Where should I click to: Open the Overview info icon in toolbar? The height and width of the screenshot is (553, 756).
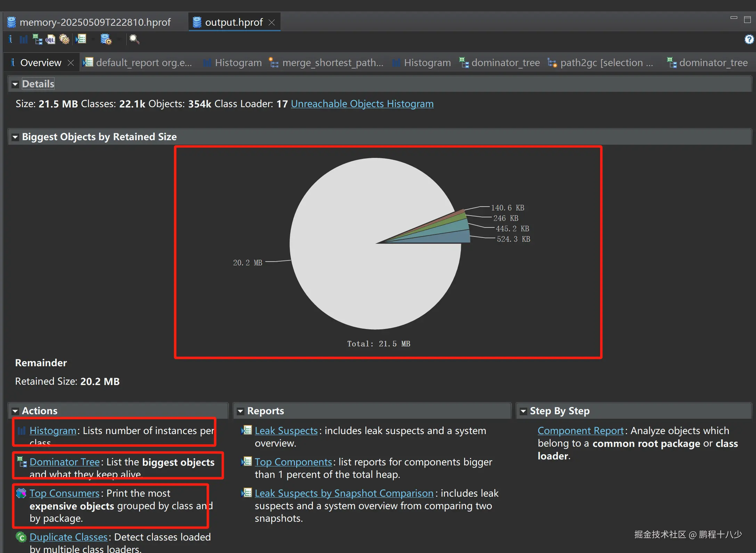pos(10,39)
